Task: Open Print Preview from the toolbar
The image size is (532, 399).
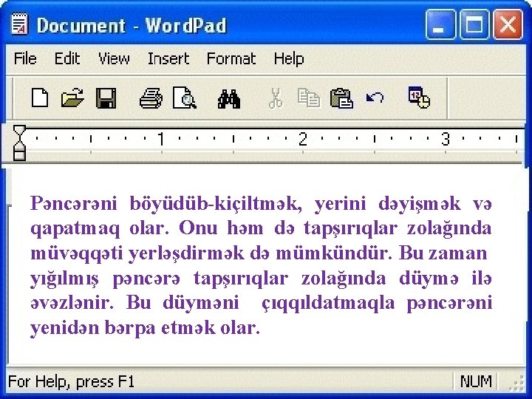Action: (x=184, y=98)
